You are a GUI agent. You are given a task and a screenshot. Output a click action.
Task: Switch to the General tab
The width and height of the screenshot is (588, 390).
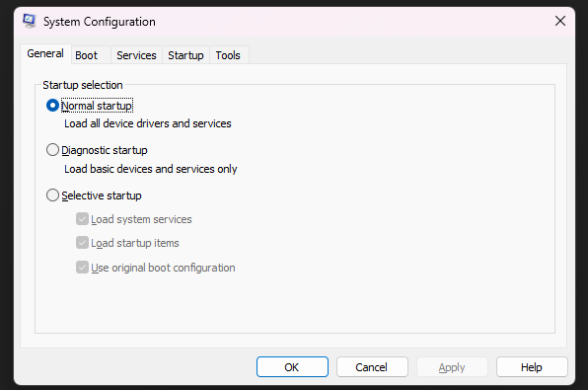coord(45,53)
